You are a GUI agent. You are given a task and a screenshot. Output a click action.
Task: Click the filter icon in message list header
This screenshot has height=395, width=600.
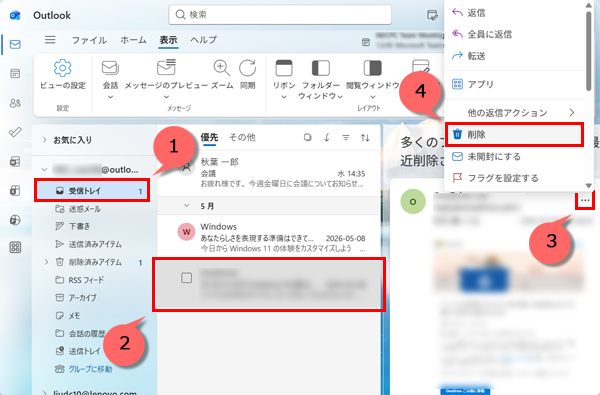(x=346, y=137)
